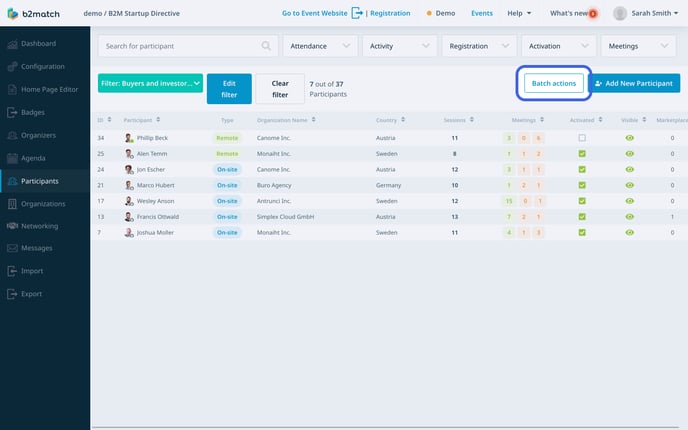Screen dimensions: 688x430
Task: Click the Home Page Editor icon
Action: tap(12, 90)
